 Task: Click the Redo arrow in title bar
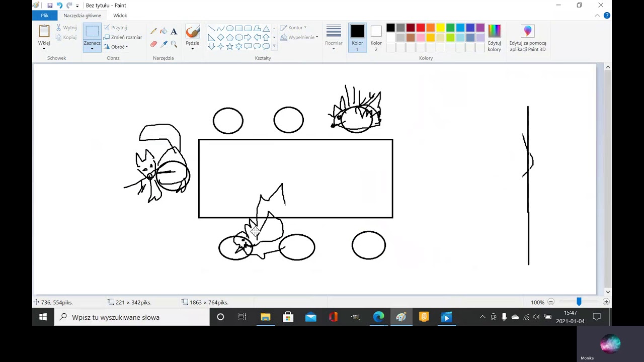(69, 6)
